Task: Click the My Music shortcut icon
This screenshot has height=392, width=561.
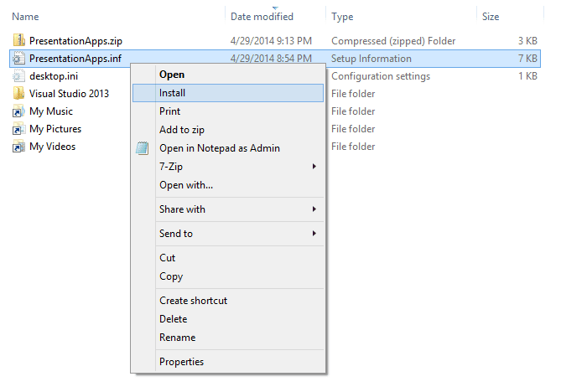Action: 18,111
